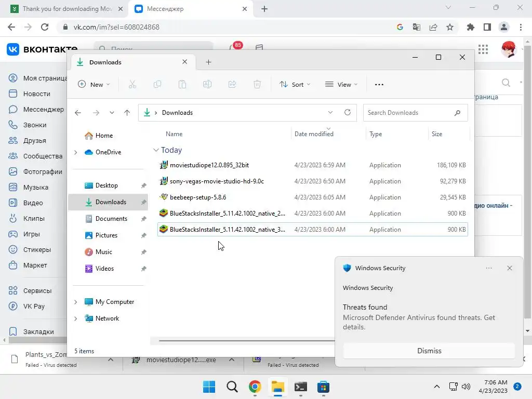532x399 pixels.
Task: Collapse the Today group
Action: click(156, 150)
